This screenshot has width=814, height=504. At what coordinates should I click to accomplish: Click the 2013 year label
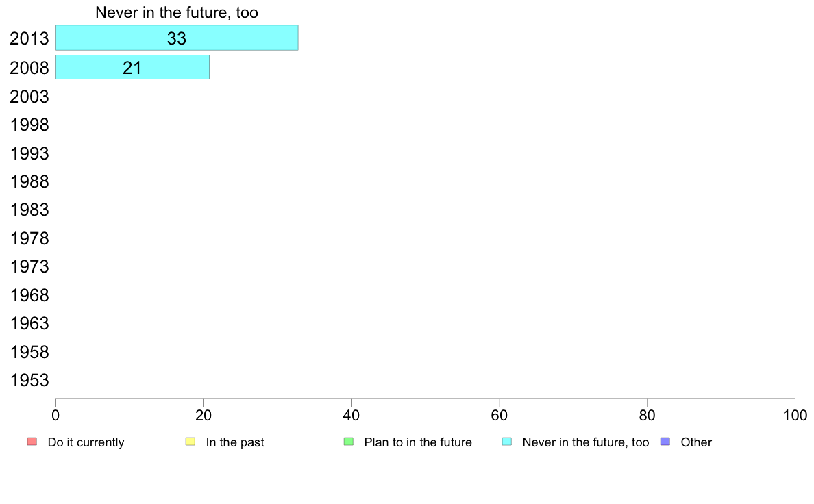[29, 38]
